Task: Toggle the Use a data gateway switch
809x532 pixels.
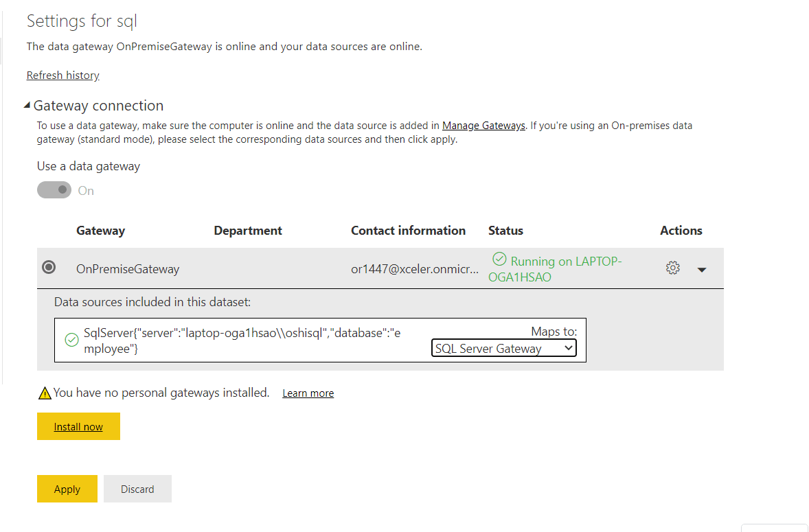Action: (54, 189)
